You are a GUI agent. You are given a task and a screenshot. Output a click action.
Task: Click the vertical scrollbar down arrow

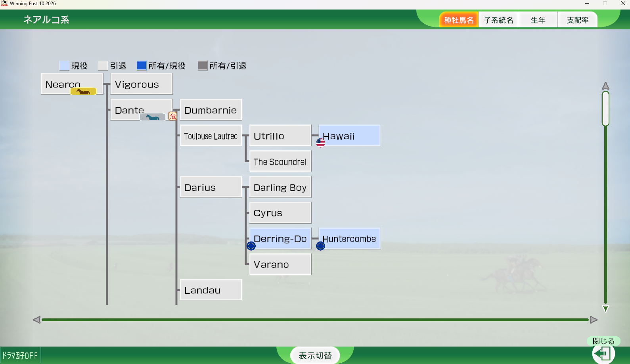pos(605,308)
